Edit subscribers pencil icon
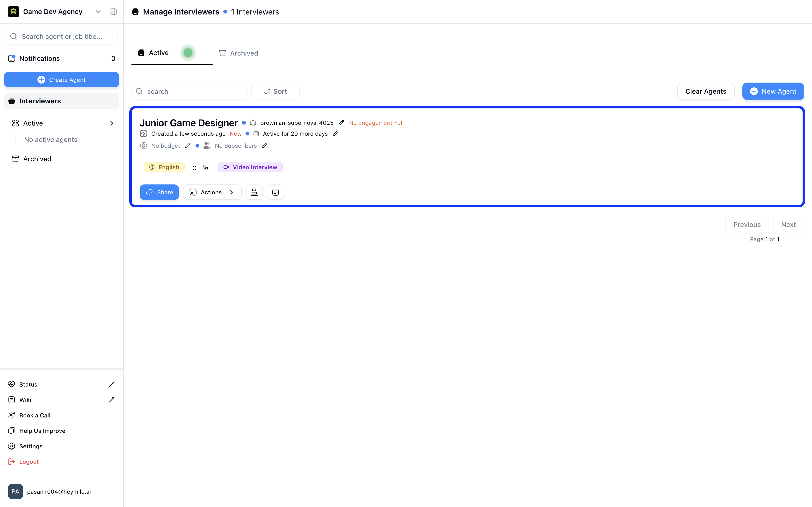This screenshot has height=507, width=812. click(265, 146)
